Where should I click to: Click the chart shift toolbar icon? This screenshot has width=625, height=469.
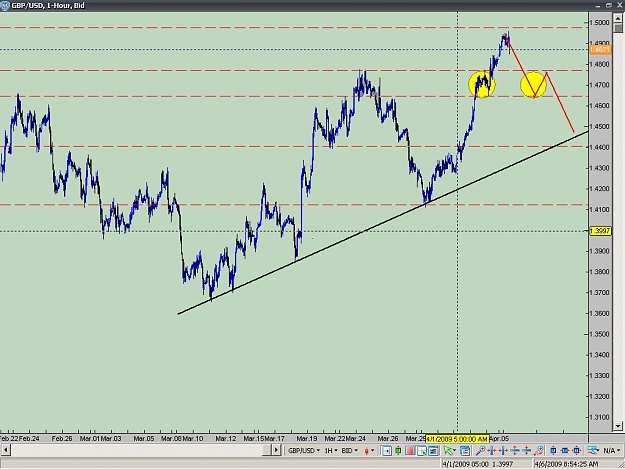point(387,451)
